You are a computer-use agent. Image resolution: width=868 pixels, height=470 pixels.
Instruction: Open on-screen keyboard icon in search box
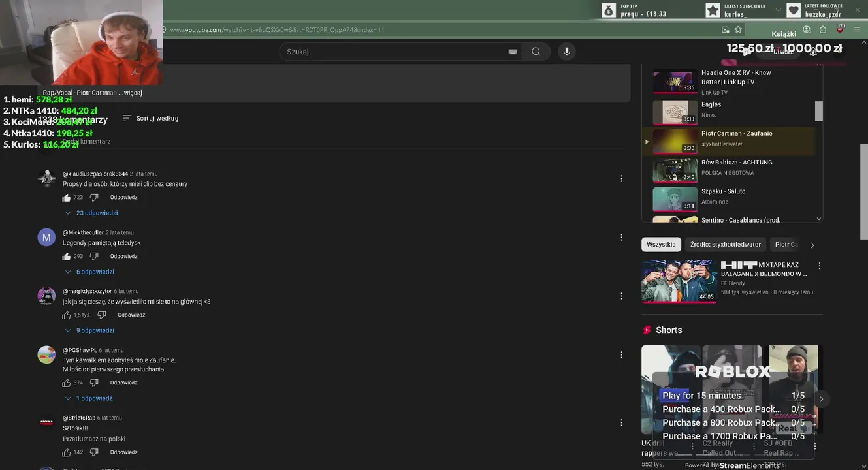click(x=513, y=52)
